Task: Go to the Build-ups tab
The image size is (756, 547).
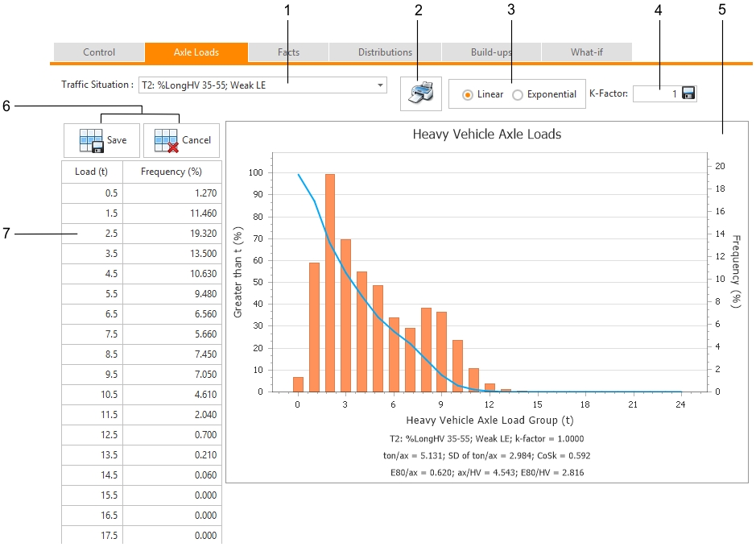Action: (x=490, y=52)
